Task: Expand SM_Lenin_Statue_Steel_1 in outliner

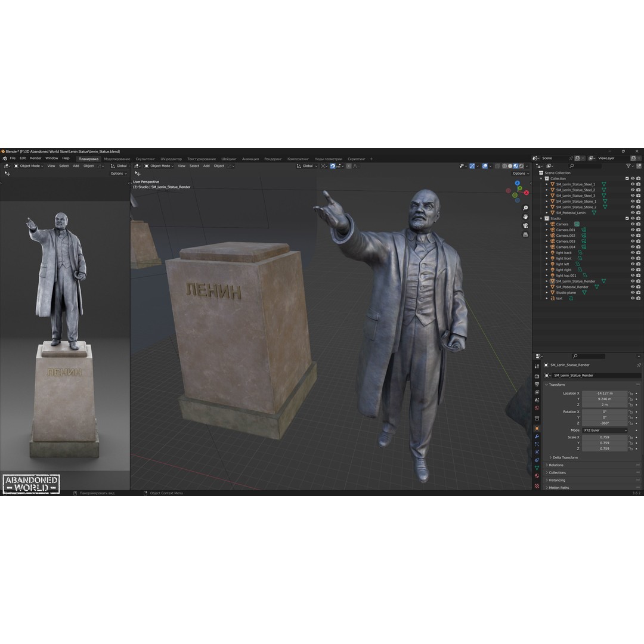Action: pos(547,184)
